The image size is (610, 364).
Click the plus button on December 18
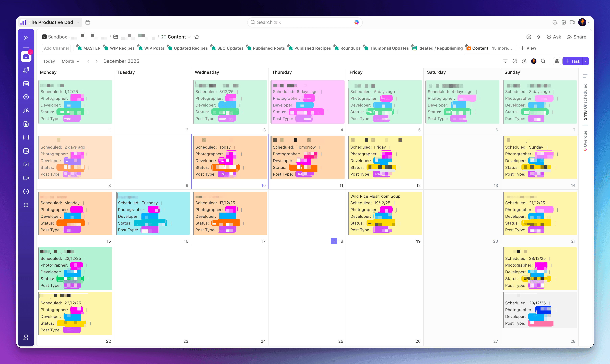(334, 241)
